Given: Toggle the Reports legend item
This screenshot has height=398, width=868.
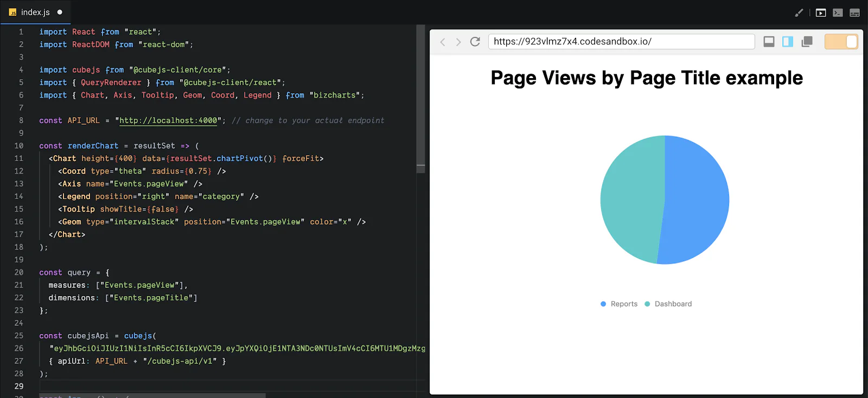Looking at the screenshot, I should click(x=619, y=304).
